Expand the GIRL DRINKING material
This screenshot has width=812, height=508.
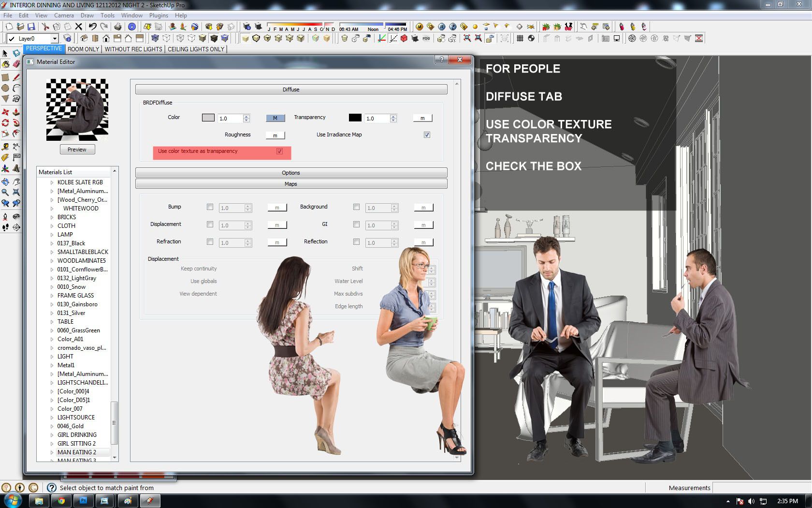[52, 435]
